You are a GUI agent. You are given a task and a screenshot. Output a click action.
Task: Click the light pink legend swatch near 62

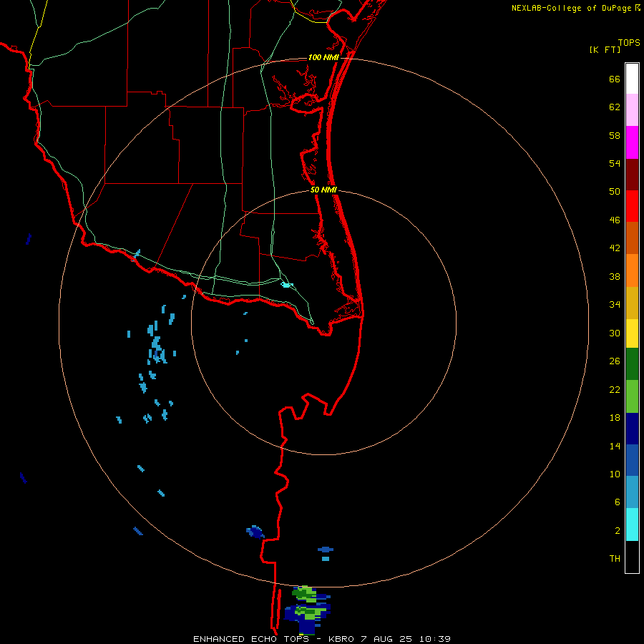(x=632, y=110)
